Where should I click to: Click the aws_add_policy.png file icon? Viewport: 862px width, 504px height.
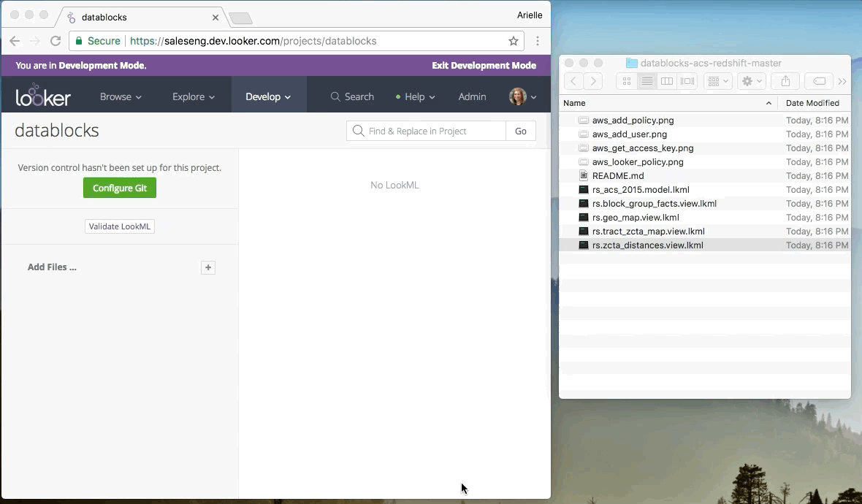coord(583,120)
